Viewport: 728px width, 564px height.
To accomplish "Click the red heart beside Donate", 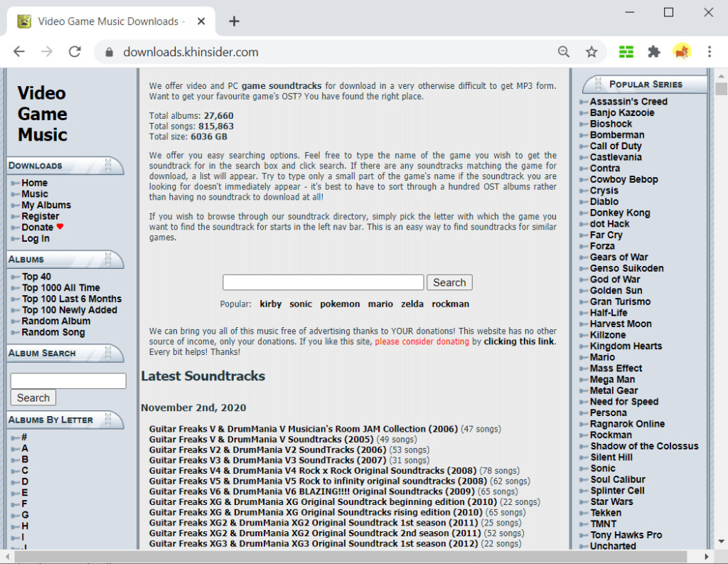I will coord(60,227).
